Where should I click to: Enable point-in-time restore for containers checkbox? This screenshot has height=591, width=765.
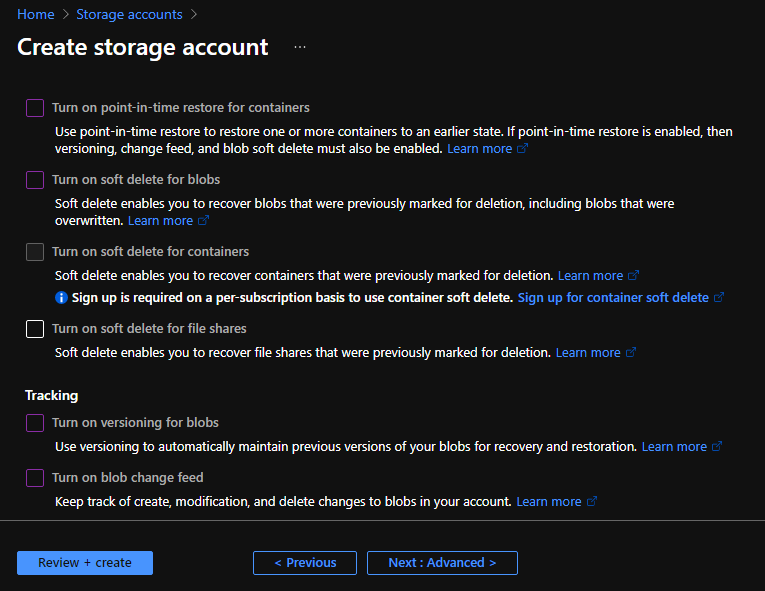click(35, 108)
